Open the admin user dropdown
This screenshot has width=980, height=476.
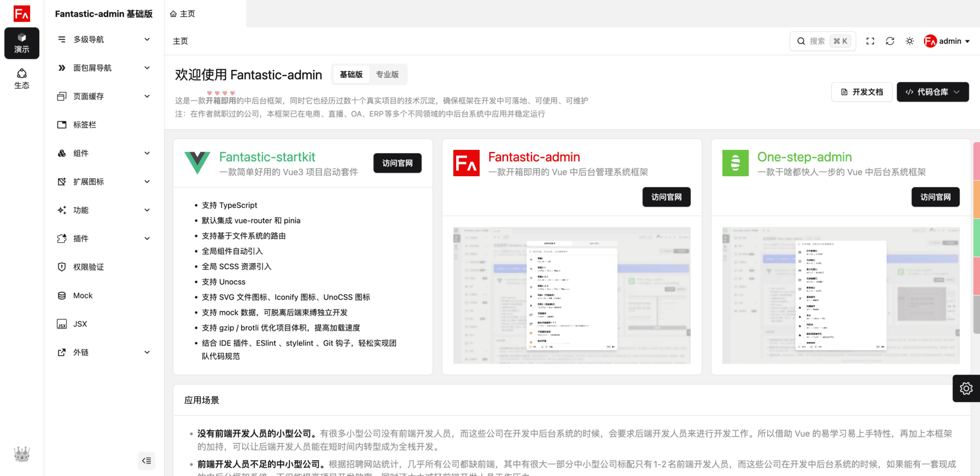[947, 41]
